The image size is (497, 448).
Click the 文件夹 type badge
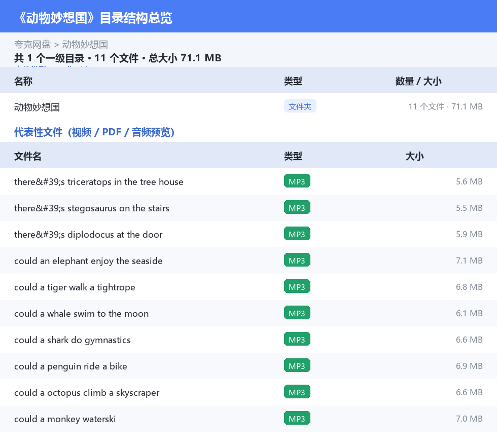[300, 106]
